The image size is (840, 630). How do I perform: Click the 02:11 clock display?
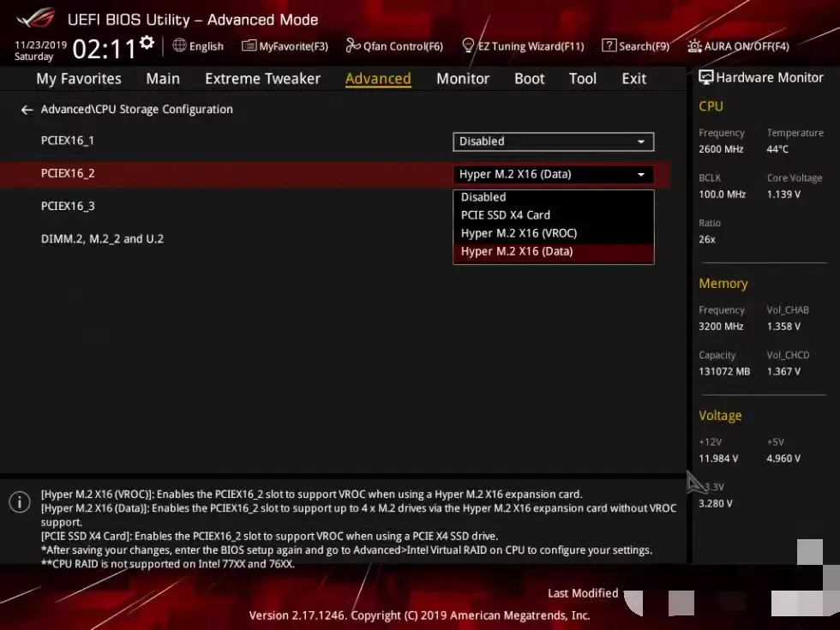click(x=104, y=50)
